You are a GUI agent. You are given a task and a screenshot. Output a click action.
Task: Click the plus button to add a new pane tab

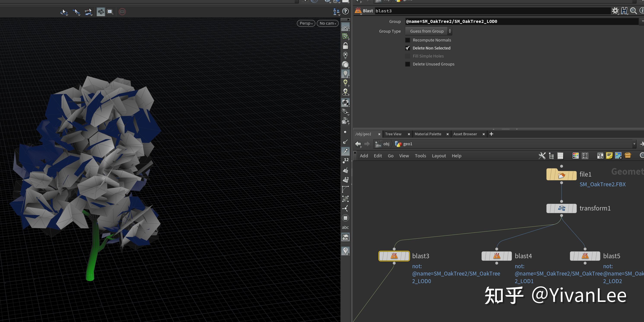click(491, 134)
